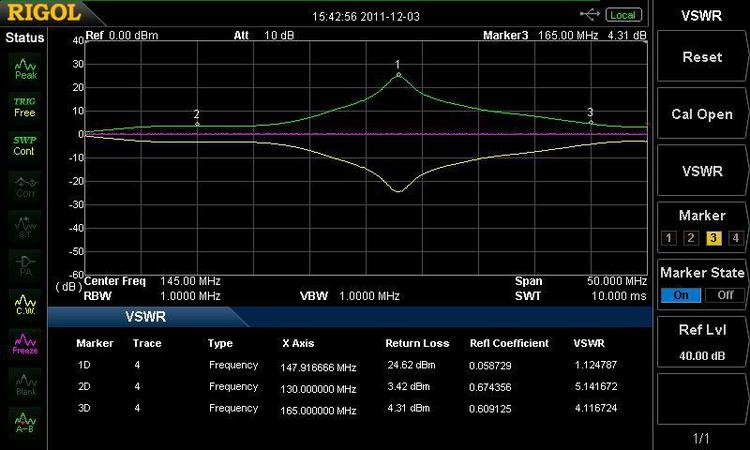Click the Peak detector status icon
750x450 pixels.
coord(25,68)
